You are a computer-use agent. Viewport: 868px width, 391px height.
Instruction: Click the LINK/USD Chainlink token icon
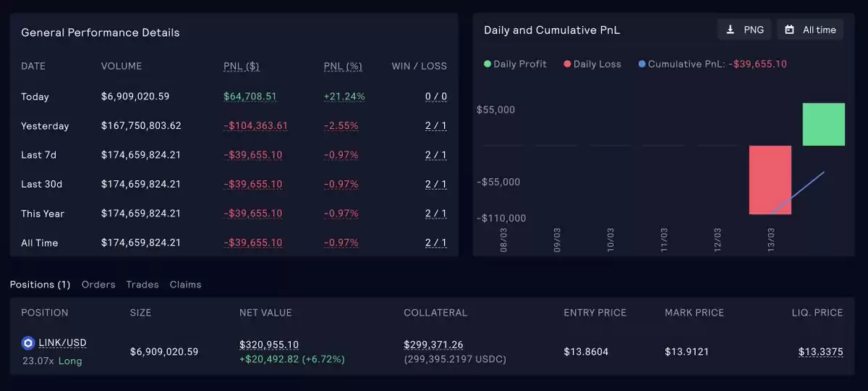coord(28,343)
